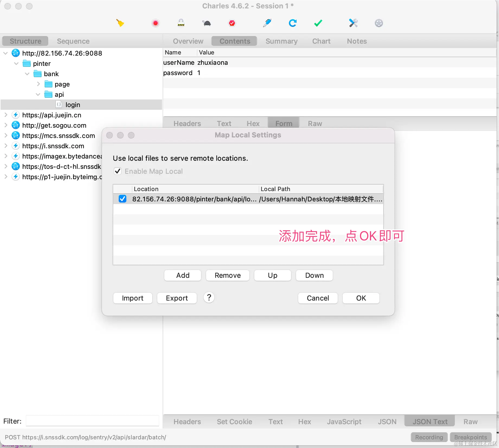Open the Chart tab
The image size is (499, 448).
321,41
